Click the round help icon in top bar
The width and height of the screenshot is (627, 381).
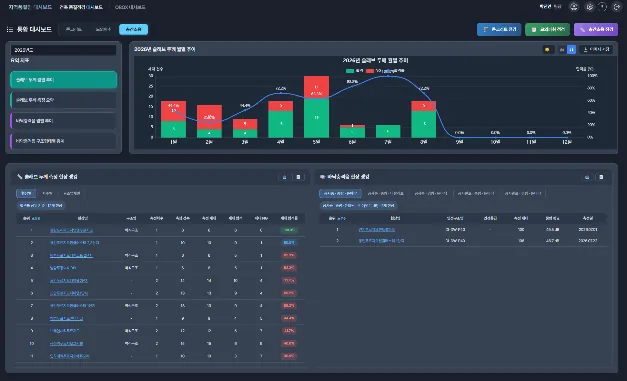(x=602, y=7)
